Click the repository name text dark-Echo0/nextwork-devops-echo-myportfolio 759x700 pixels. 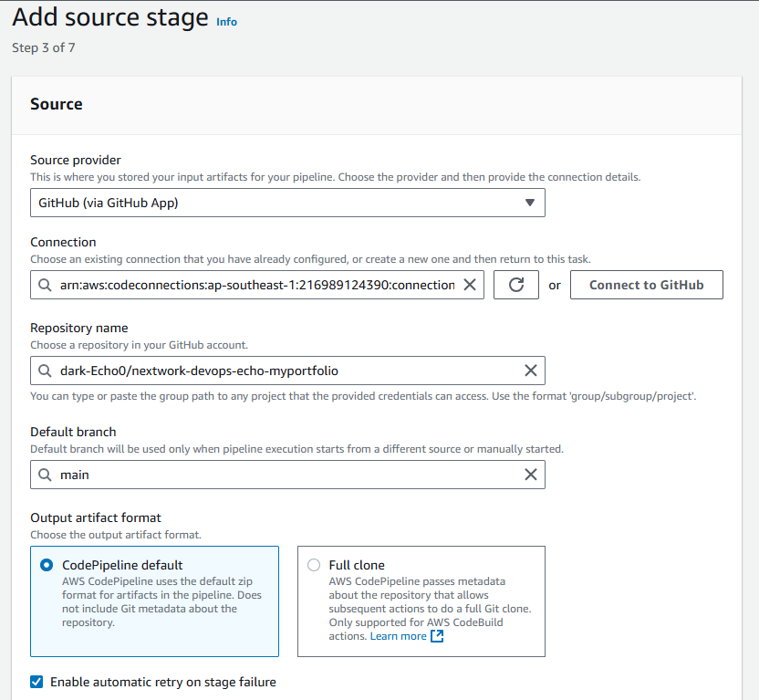(199, 371)
